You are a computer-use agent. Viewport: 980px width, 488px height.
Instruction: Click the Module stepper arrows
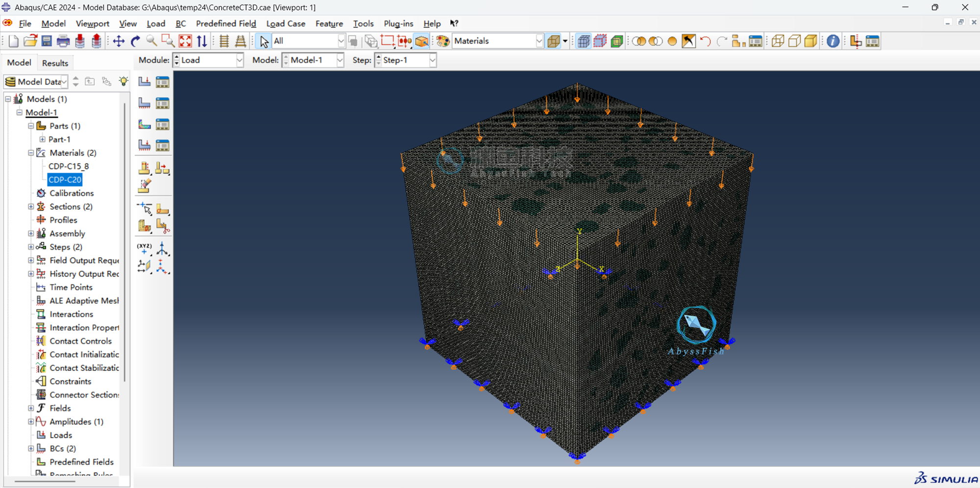coord(176,60)
